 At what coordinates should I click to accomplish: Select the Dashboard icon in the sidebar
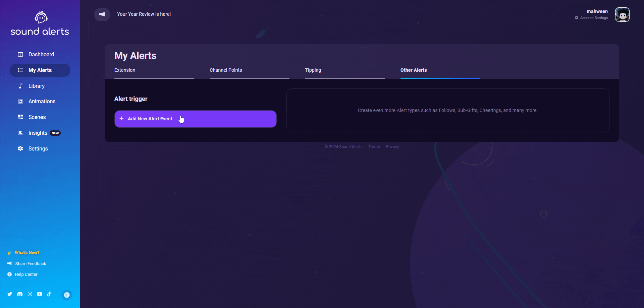point(20,54)
